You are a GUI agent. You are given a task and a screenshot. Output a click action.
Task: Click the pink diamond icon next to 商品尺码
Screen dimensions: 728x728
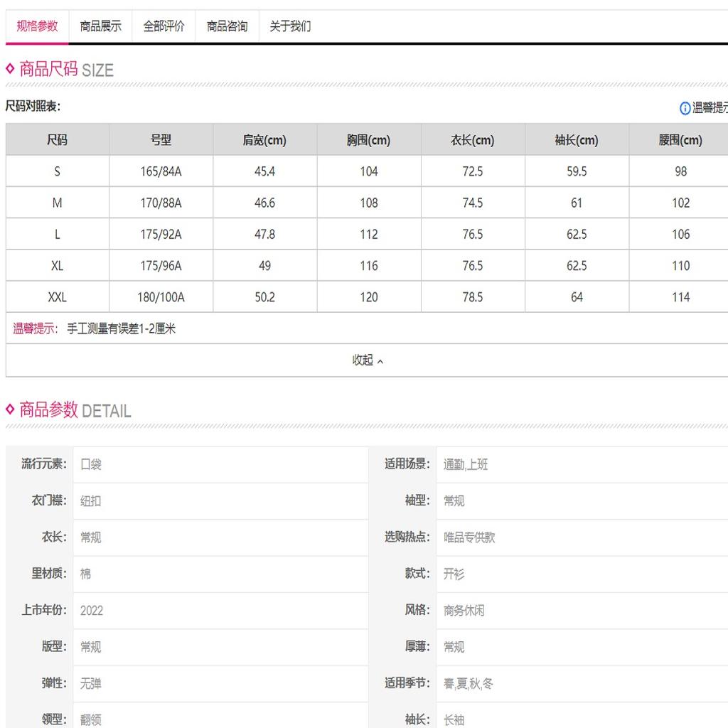point(10,69)
